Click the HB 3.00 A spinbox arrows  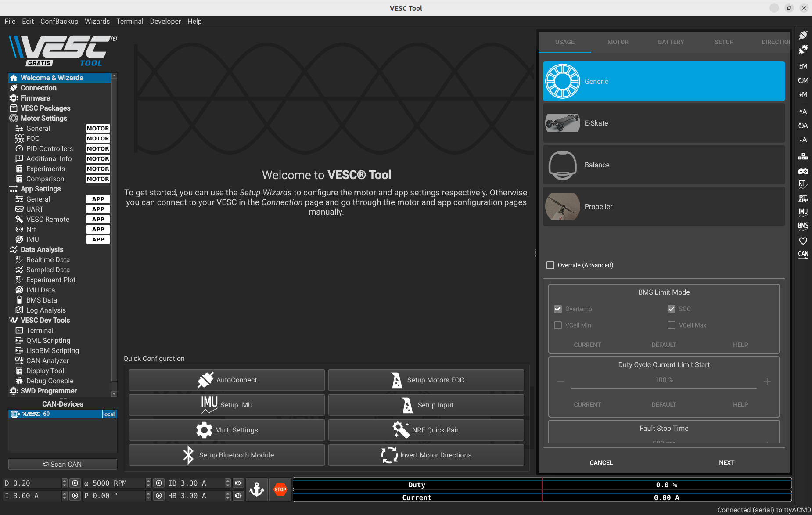pyautogui.click(x=228, y=496)
